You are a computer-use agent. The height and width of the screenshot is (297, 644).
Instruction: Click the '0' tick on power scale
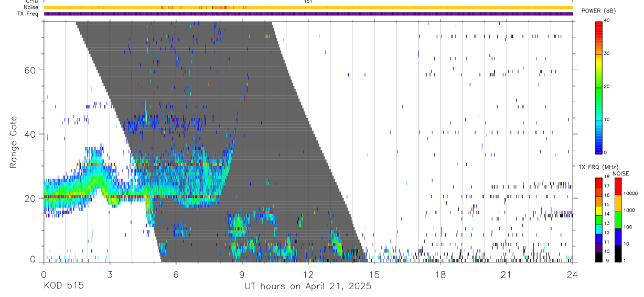(606, 153)
